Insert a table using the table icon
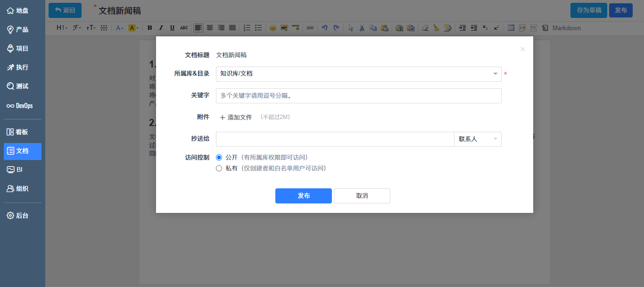This screenshot has width=644, height=287. [x=511, y=28]
